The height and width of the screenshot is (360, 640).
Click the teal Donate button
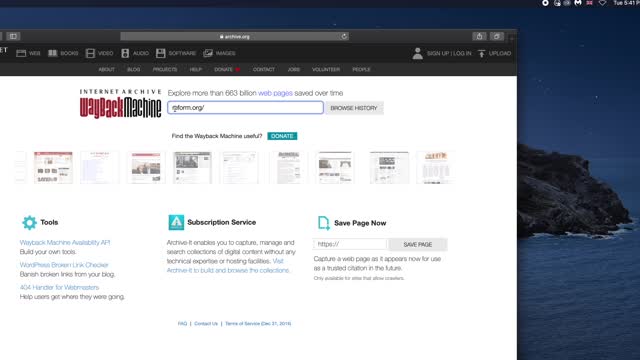pyautogui.click(x=282, y=136)
